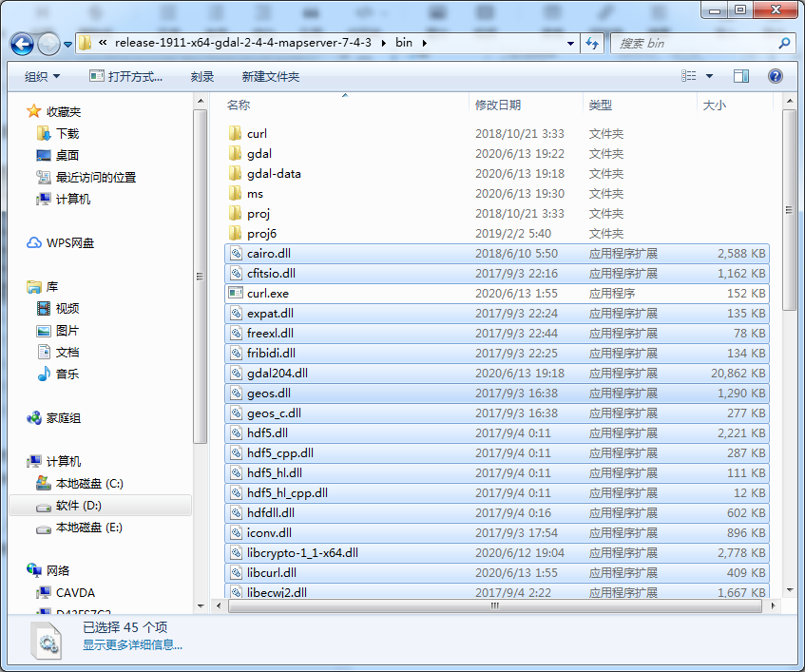Select curl.exe application
805x672 pixels.
[497, 293]
